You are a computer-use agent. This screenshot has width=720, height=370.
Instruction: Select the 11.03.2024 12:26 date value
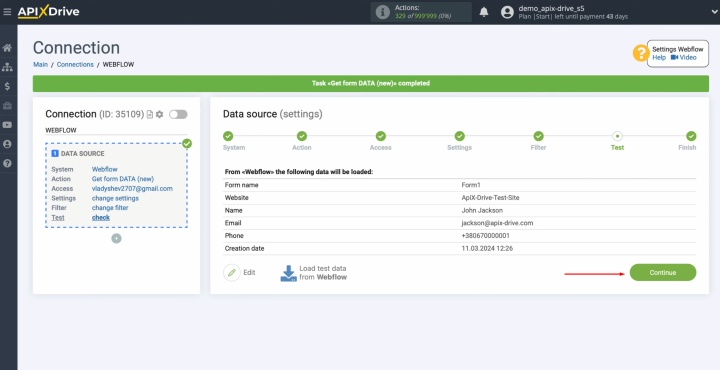point(487,249)
